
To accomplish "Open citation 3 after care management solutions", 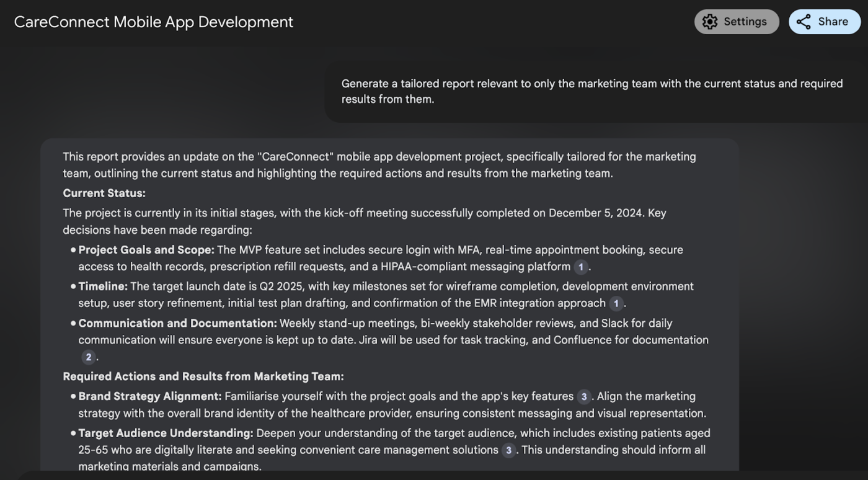I will tap(508, 451).
